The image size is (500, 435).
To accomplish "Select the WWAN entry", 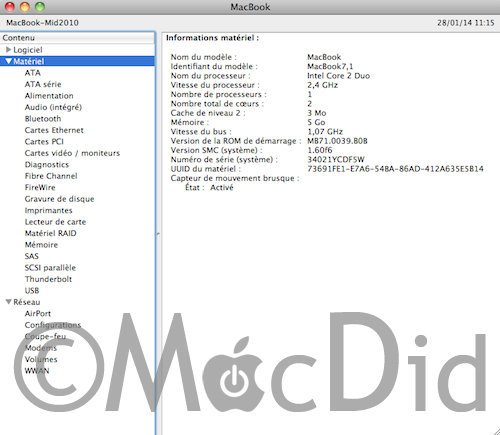I will [x=37, y=371].
